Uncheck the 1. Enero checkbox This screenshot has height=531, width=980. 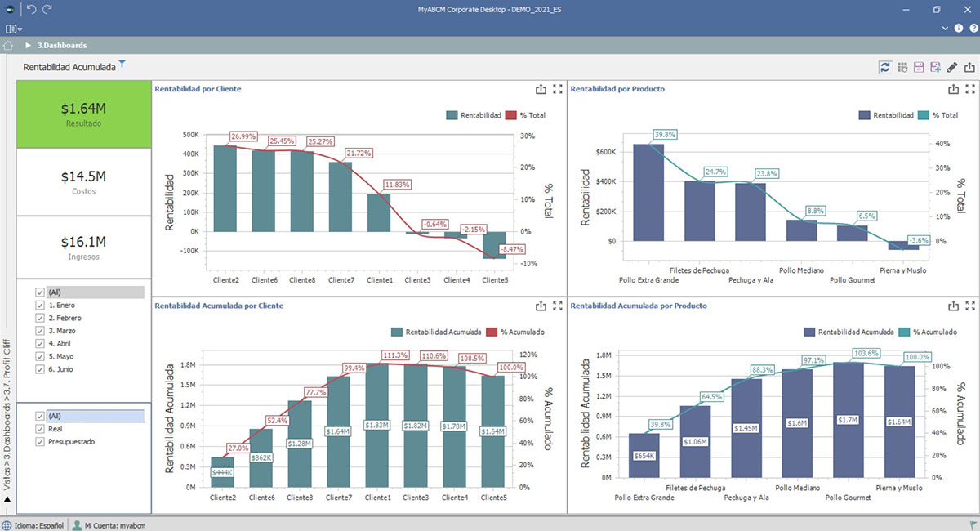[x=40, y=305]
